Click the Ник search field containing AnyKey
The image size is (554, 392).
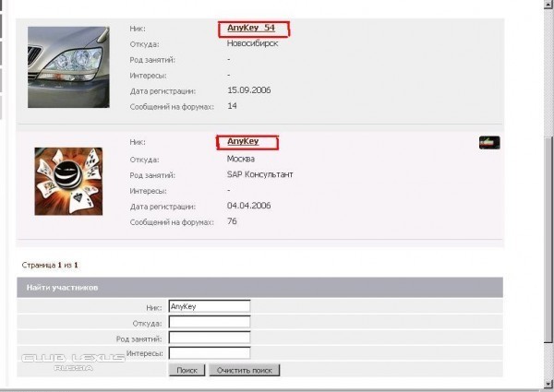tap(210, 307)
